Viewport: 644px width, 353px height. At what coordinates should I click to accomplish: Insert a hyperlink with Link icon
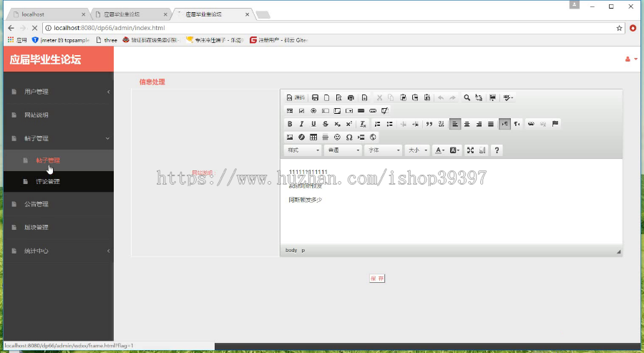(531, 124)
